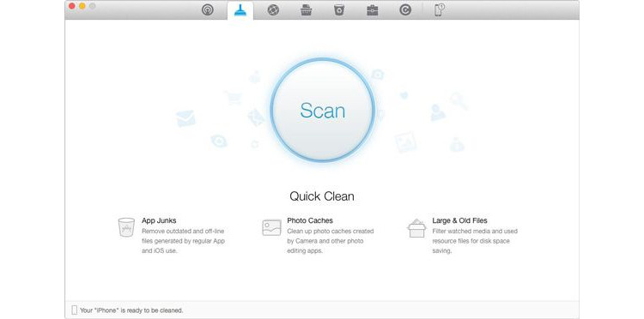Close the window with the red button
Image resolution: width=644 pixels, height=319 pixels.
(x=72, y=6)
